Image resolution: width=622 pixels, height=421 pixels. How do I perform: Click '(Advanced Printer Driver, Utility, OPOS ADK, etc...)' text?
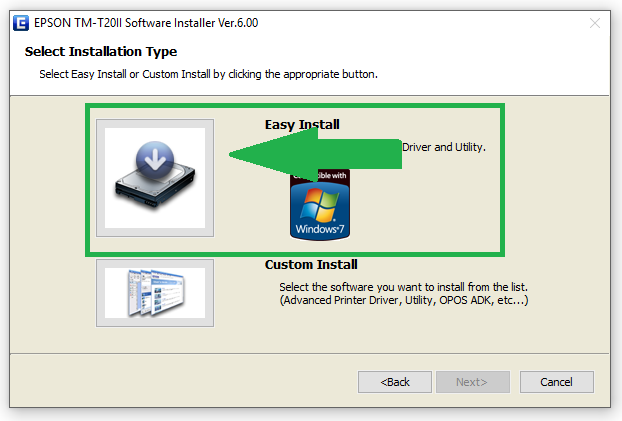[404, 300]
